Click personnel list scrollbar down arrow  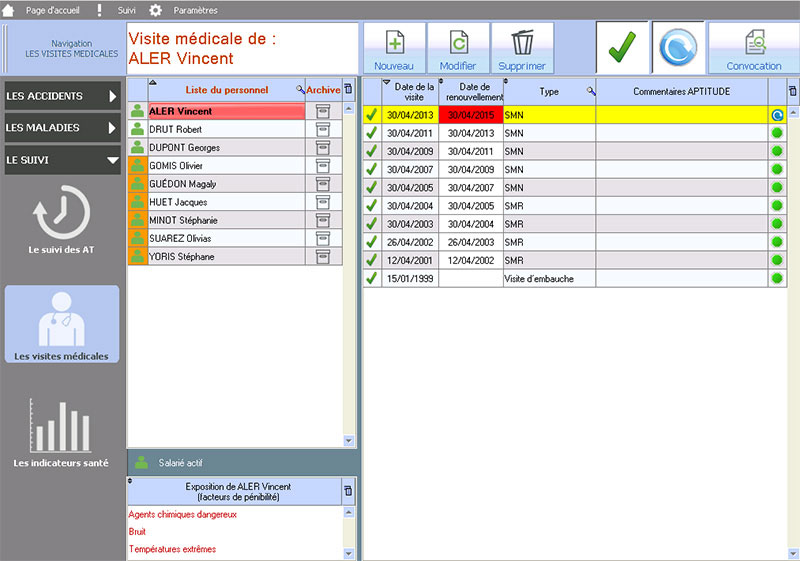coord(349,441)
